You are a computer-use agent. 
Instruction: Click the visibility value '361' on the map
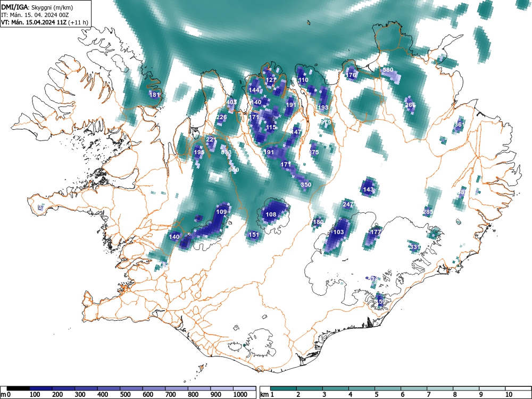tap(460, 124)
